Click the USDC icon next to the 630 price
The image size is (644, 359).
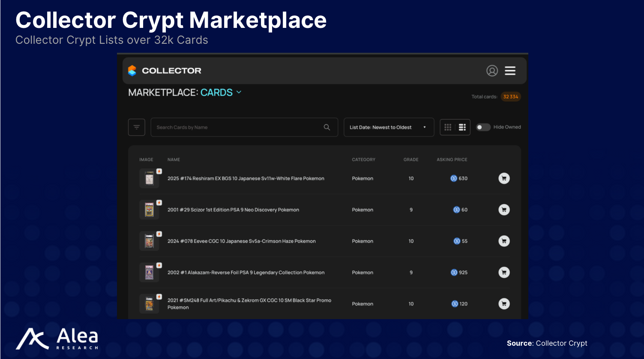[x=453, y=178]
